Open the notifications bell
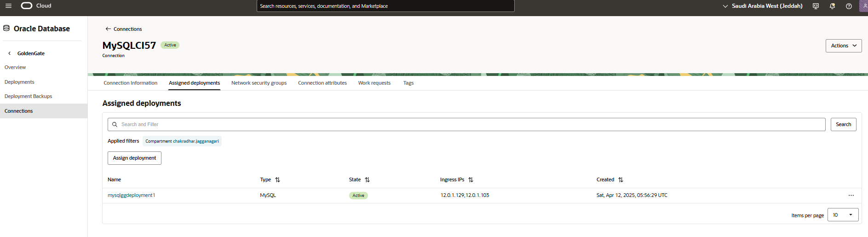Screen dimensions: 868x237 tap(832, 6)
